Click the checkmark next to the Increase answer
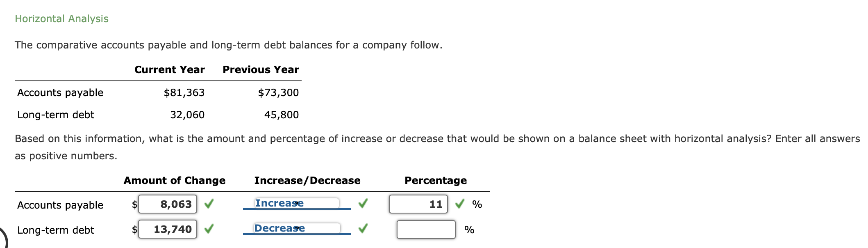Viewport: 868px width, 248px height. pos(364,203)
